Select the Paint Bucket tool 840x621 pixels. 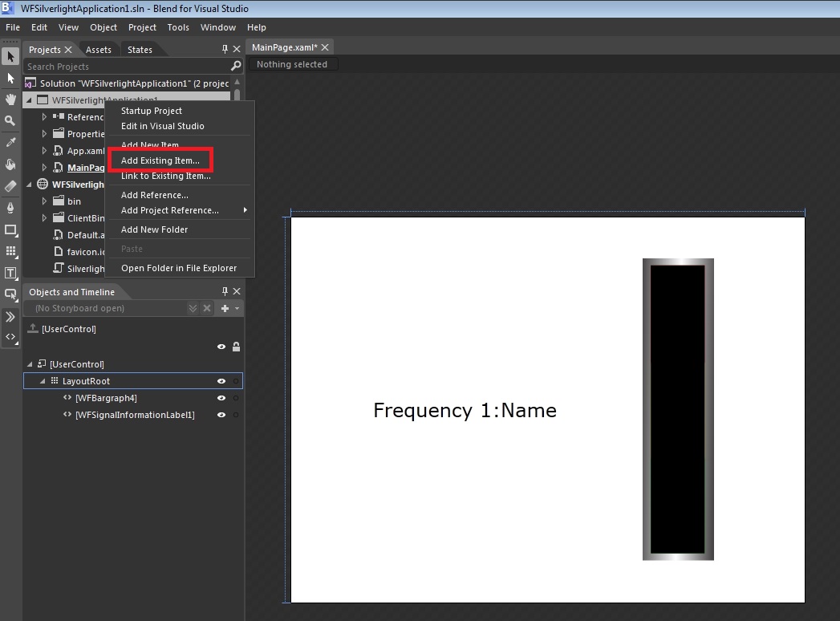coord(10,164)
